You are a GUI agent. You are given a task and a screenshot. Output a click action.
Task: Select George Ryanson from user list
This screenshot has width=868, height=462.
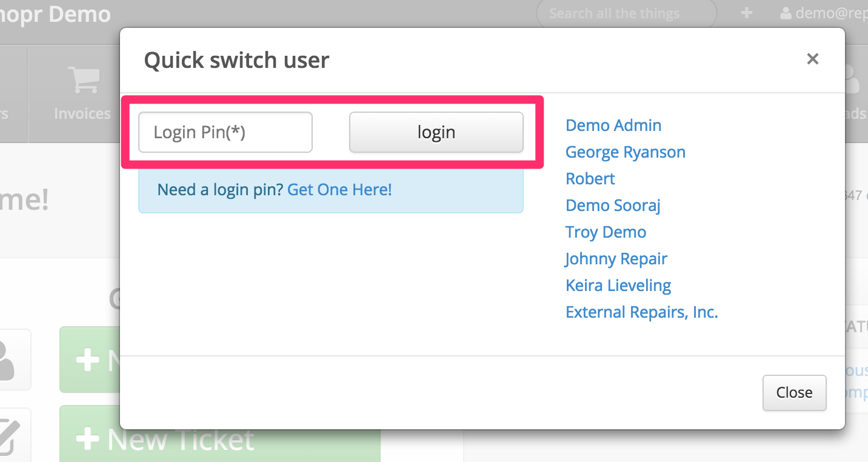tap(625, 152)
